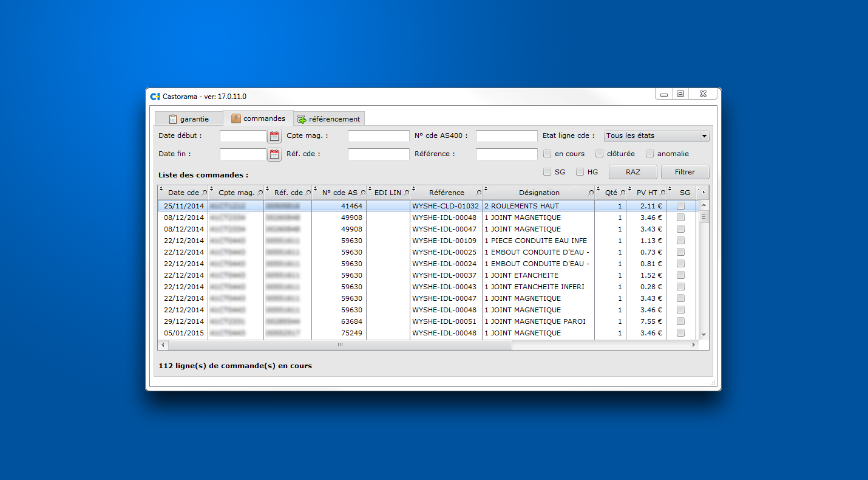Click the search magnifier in EDI LIN column header
The width and height of the screenshot is (868, 480).
[x=406, y=193]
